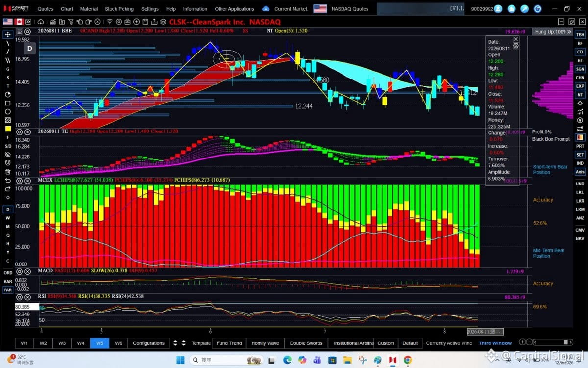588x368 pixels.
Task: Open the settings gear on data popup
Action: 515,45
